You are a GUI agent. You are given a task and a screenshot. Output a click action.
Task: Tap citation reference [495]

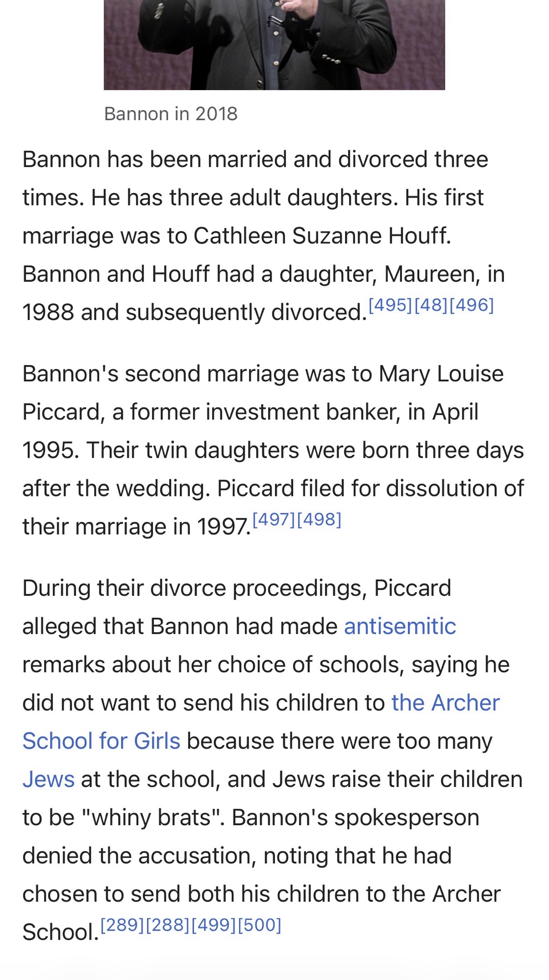pyautogui.click(x=390, y=305)
